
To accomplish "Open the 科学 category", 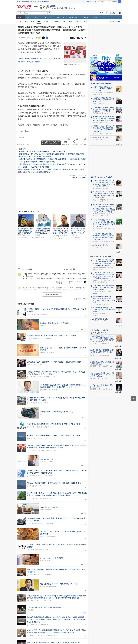I will (71, 21).
